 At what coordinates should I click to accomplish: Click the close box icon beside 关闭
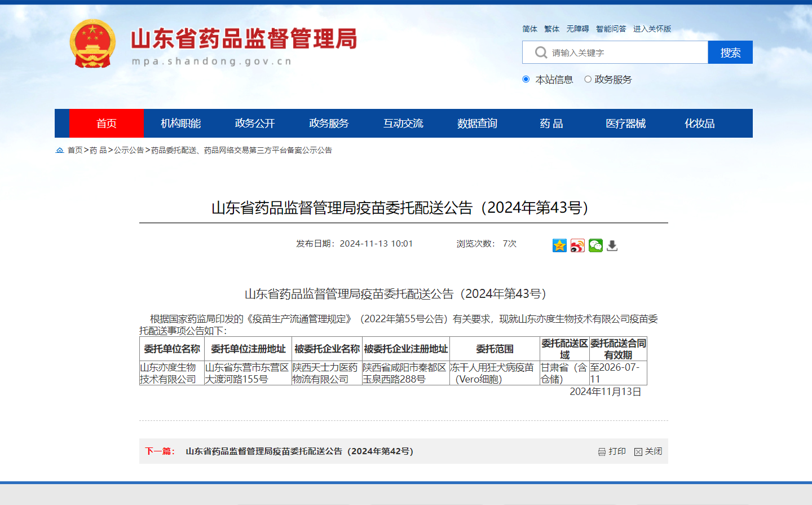tap(638, 452)
